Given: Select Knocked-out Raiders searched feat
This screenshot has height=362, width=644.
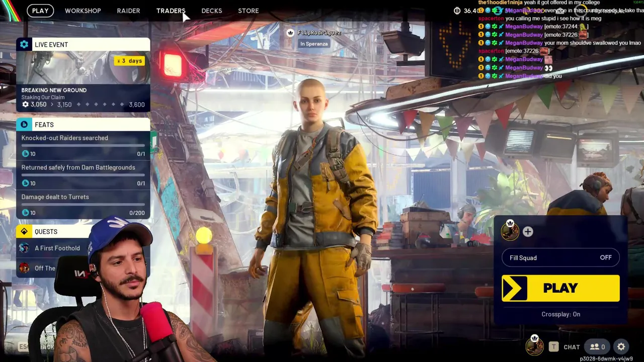Looking at the screenshot, I should (83, 146).
